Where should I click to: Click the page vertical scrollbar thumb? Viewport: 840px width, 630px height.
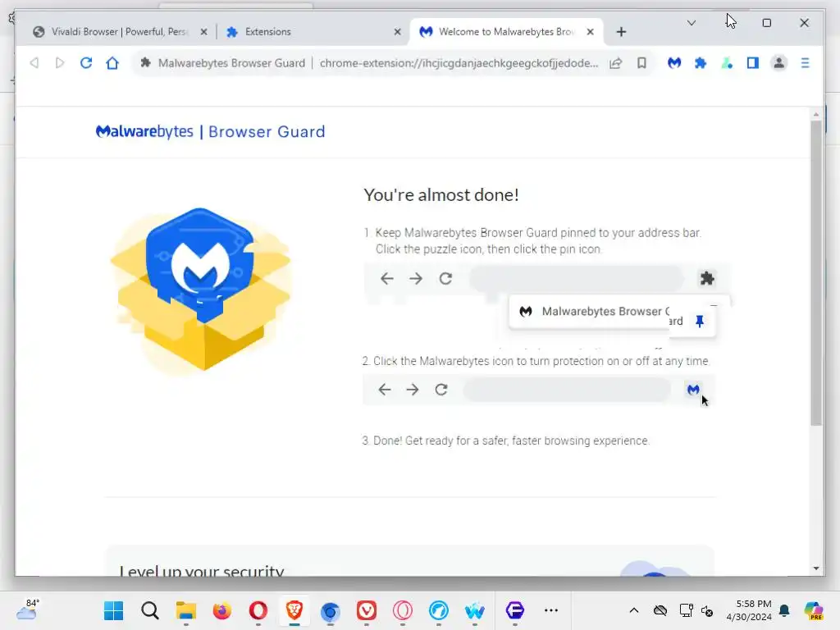815,273
